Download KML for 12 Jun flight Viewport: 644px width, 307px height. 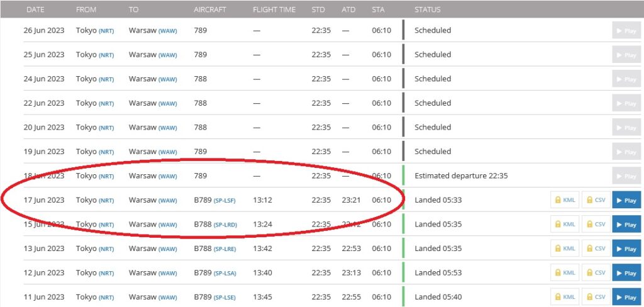565,273
